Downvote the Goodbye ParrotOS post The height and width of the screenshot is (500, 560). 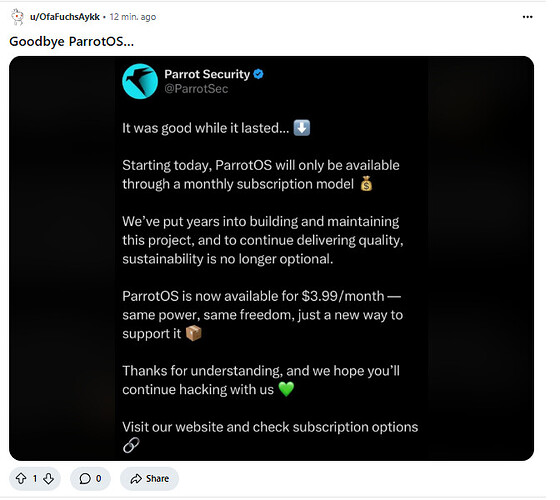(49, 479)
